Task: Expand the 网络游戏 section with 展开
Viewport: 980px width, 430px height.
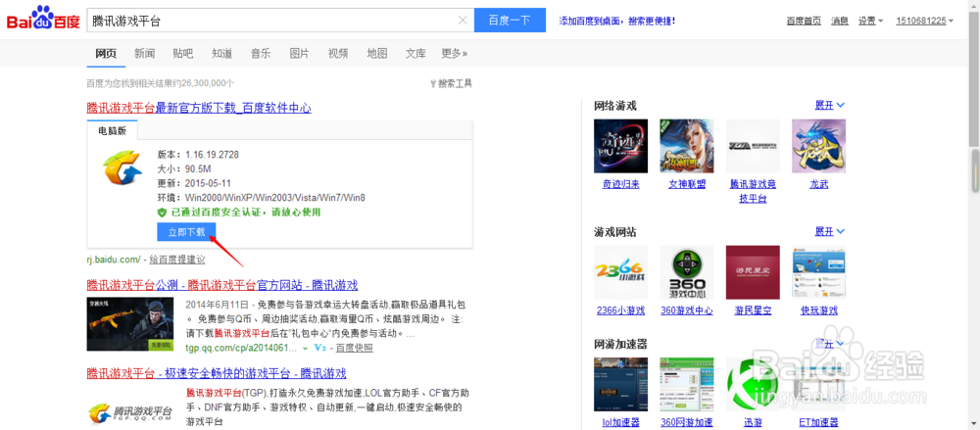Action: pyautogui.click(x=830, y=105)
